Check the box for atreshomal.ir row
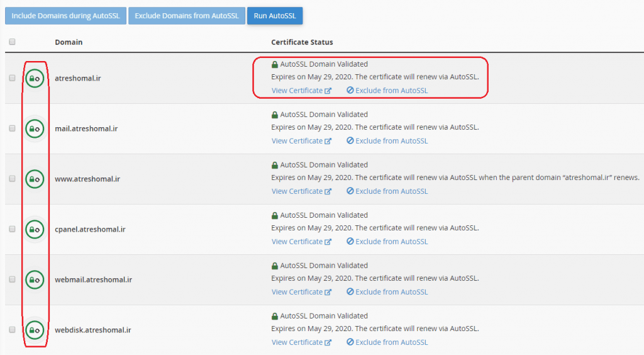Viewport: 644px width, 355px height. pyautogui.click(x=13, y=77)
